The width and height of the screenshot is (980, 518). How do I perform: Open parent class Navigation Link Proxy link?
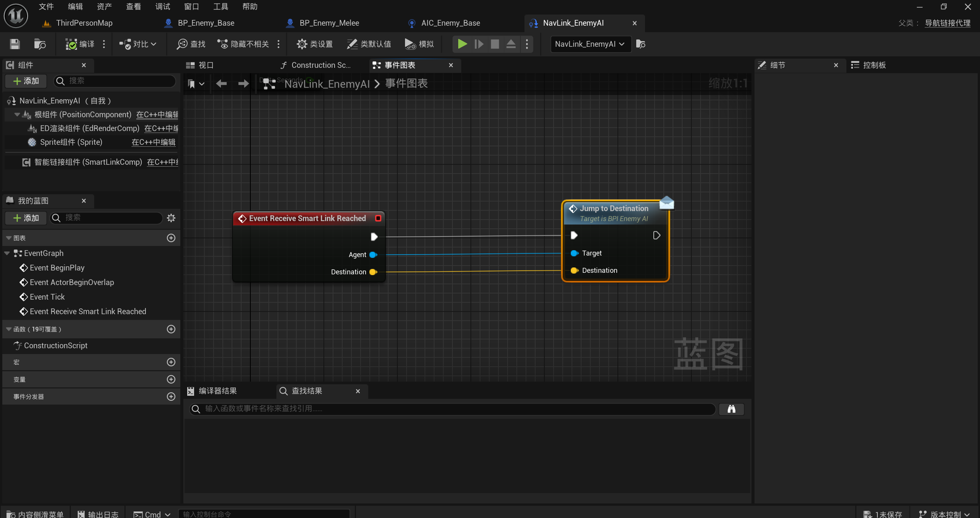point(947,23)
